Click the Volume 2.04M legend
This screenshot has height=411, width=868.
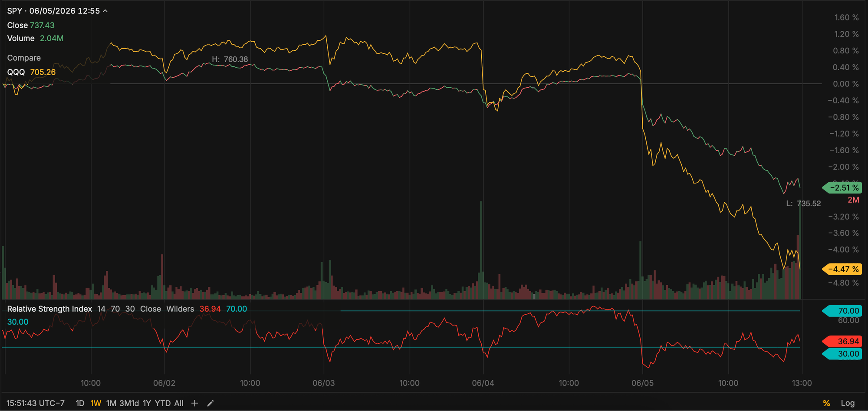(35, 38)
